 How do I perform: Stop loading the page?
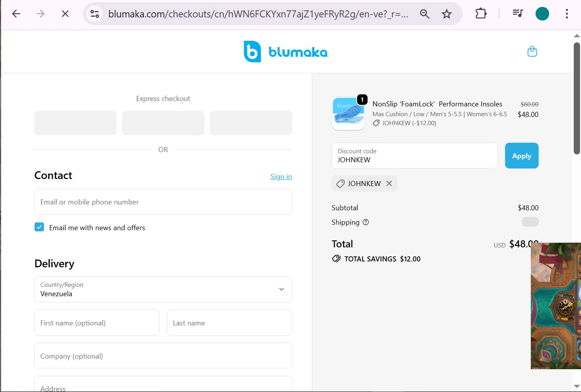[x=65, y=14]
